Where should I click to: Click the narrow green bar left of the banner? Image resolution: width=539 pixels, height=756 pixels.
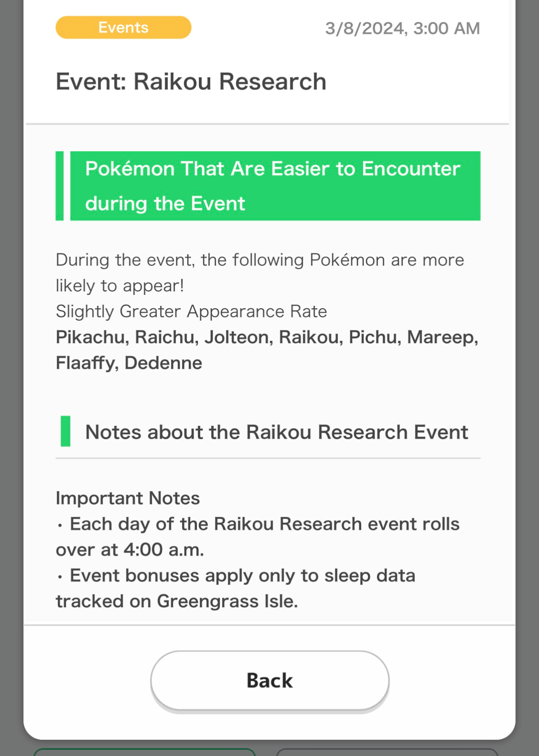[59, 186]
